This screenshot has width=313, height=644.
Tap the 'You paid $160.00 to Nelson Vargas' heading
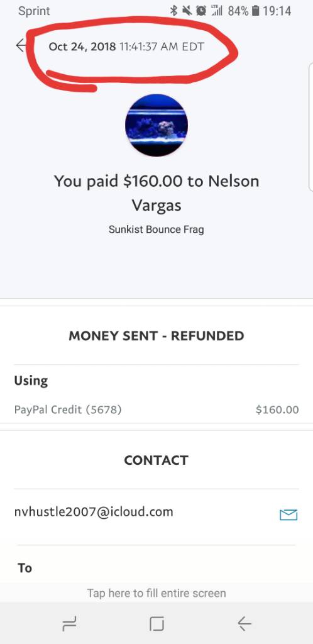[x=156, y=192]
